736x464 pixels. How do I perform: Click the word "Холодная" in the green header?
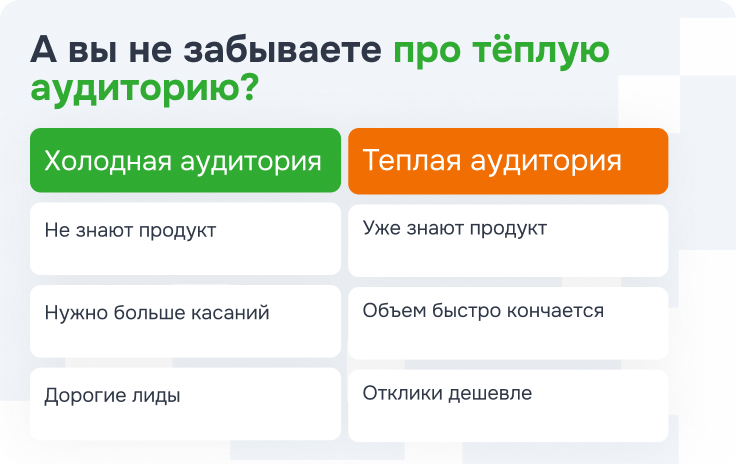pos(96,161)
